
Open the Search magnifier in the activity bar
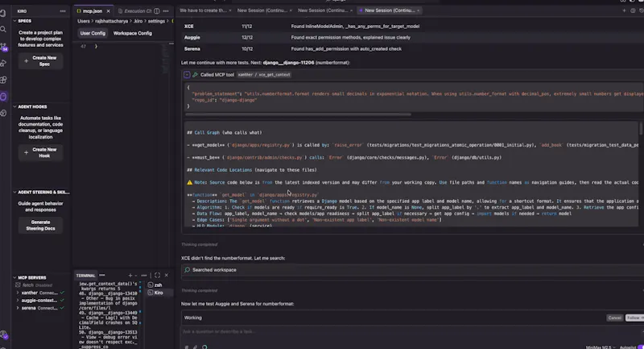tap(3, 30)
